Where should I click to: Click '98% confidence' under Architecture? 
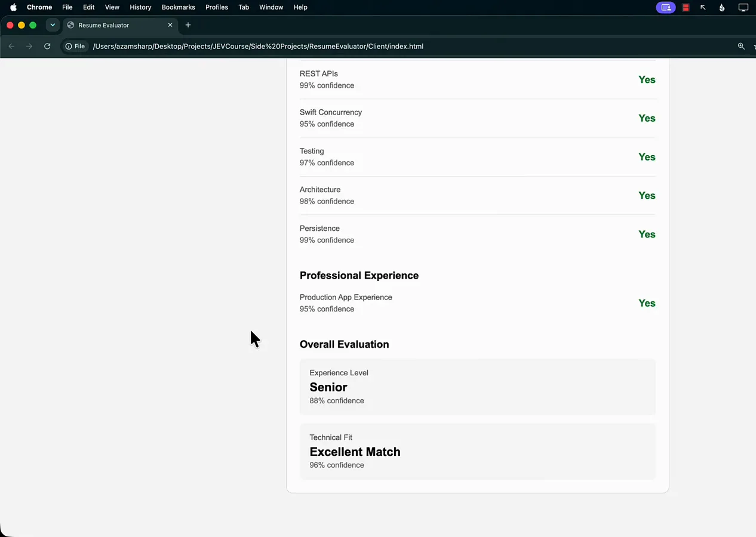(327, 202)
